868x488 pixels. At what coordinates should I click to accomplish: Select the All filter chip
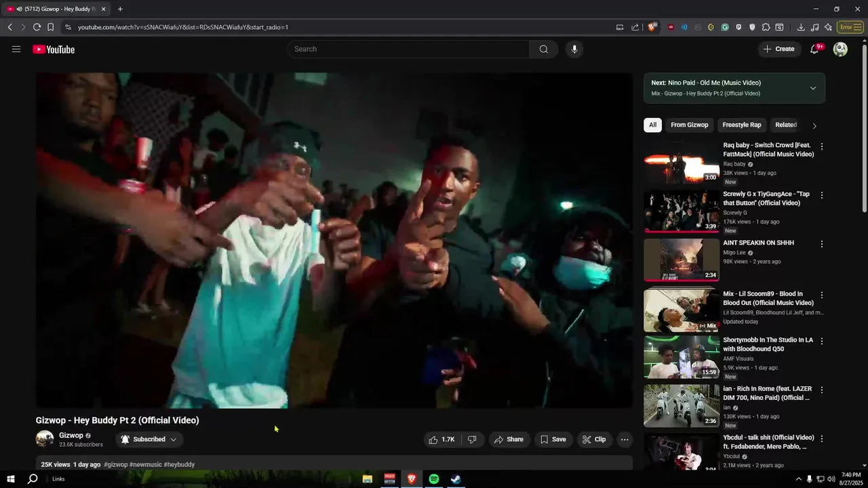click(652, 125)
